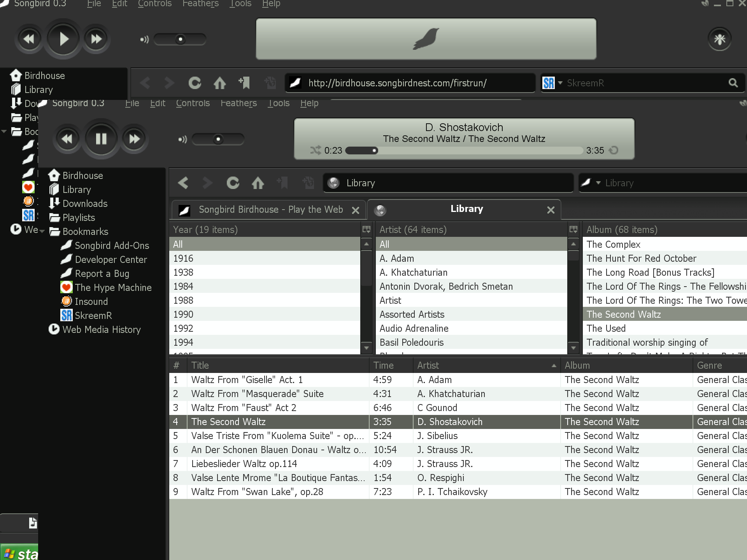Image resolution: width=747 pixels, height=560 pixels.
Task: Open the Controls menu in front window
Action: (x=193, y=103)
